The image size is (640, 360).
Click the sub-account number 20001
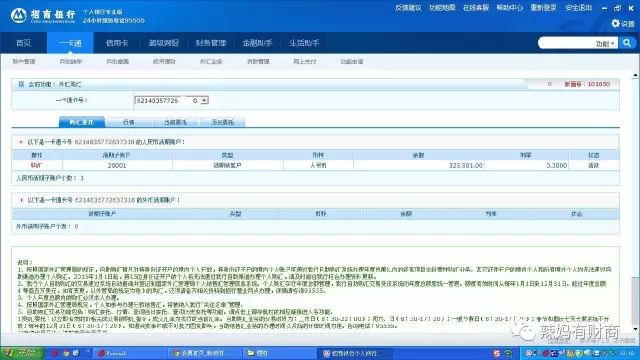117,166
